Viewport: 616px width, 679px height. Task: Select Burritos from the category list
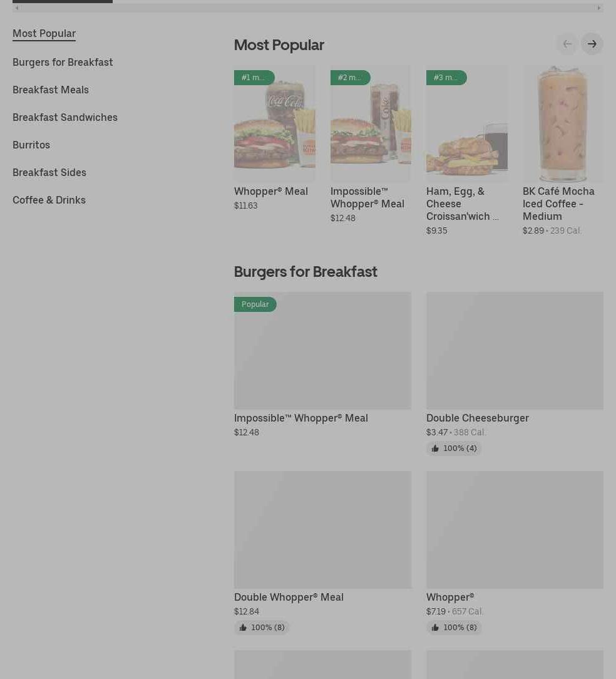click(x=31, y=145)
